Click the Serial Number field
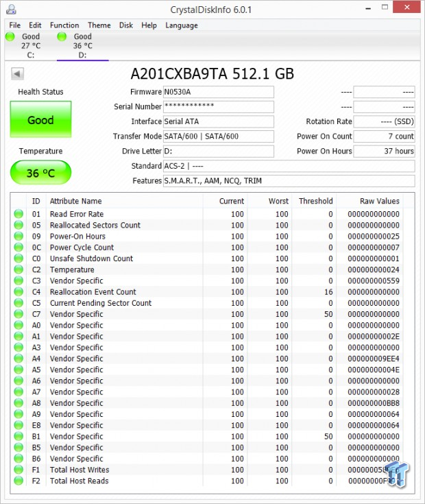This screenshot has width=425, height=504. 219,107
